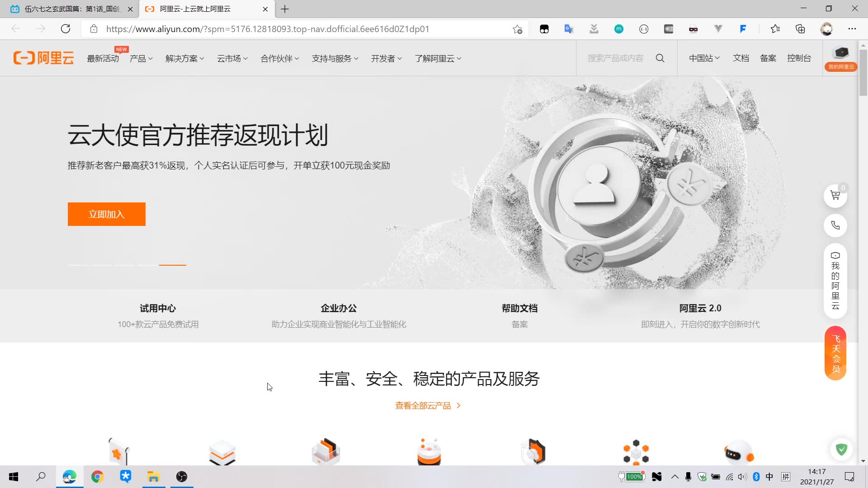The width and height of the screenshot is (868, 488).
Task: Click the browser address bar URL
Action: pos(268,29)
